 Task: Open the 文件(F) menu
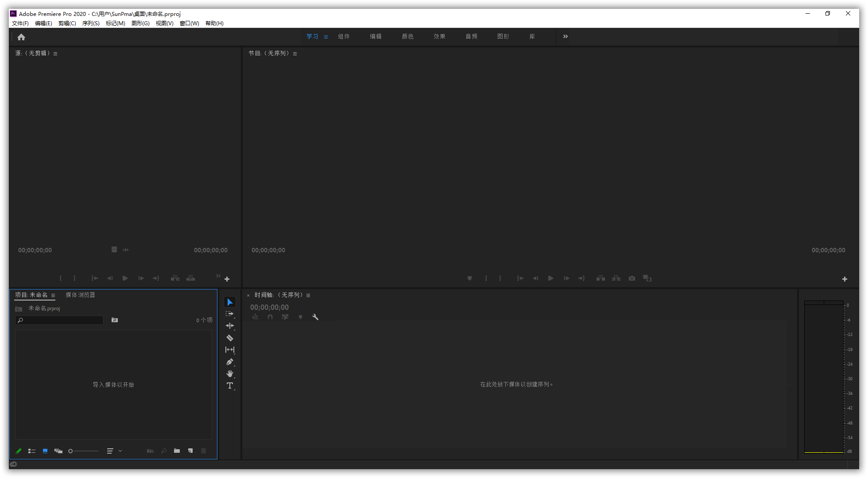point(20,23)
